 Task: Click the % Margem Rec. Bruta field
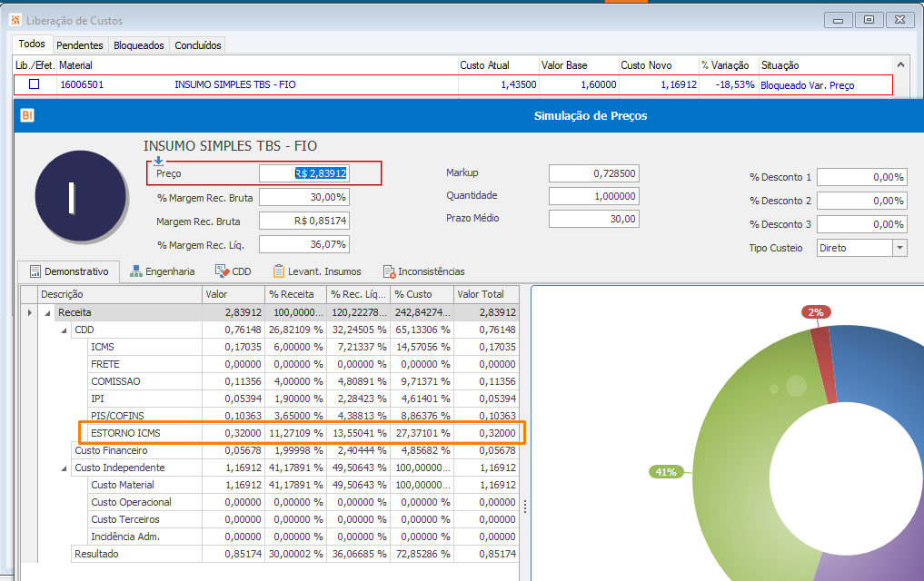point(304,197)
